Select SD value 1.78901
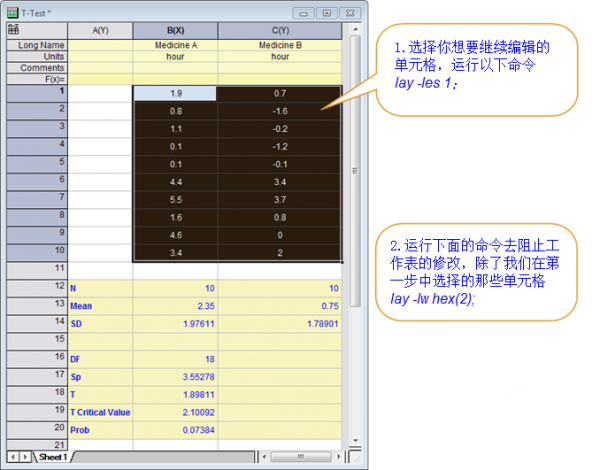The height and width of the screenshot is (470, 600). pyautogui.click(x=280, y=324)
